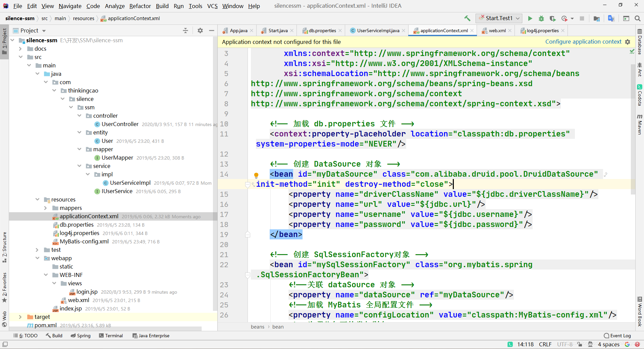Click the fold marker at line 19
The width and height of the screenshot is (644, 349).
click(248, 234)
